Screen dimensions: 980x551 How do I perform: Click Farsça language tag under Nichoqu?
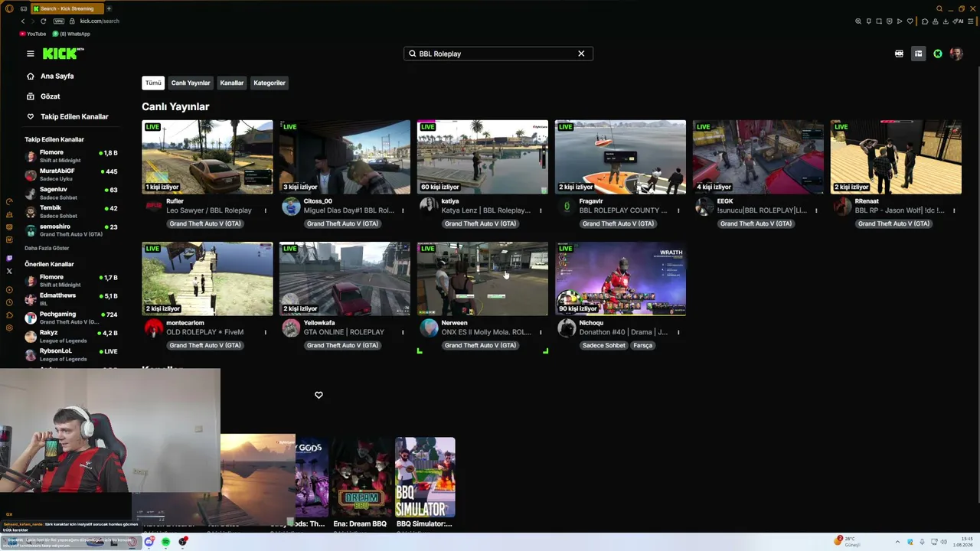tap(643, 345)
